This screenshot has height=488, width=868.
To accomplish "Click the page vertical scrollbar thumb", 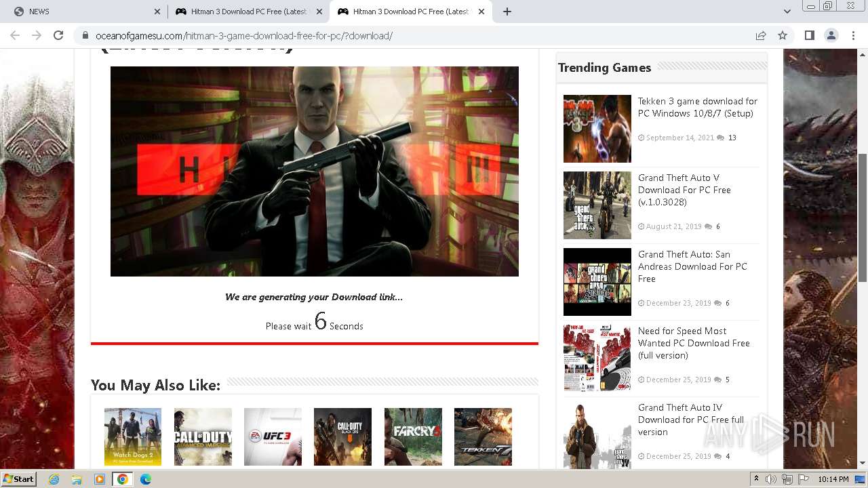I will pos(863,218).
